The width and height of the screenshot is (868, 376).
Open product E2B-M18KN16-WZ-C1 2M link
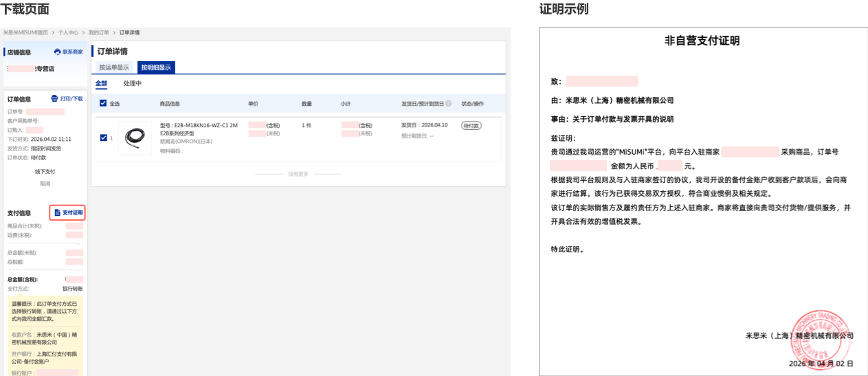pos(199,126)
